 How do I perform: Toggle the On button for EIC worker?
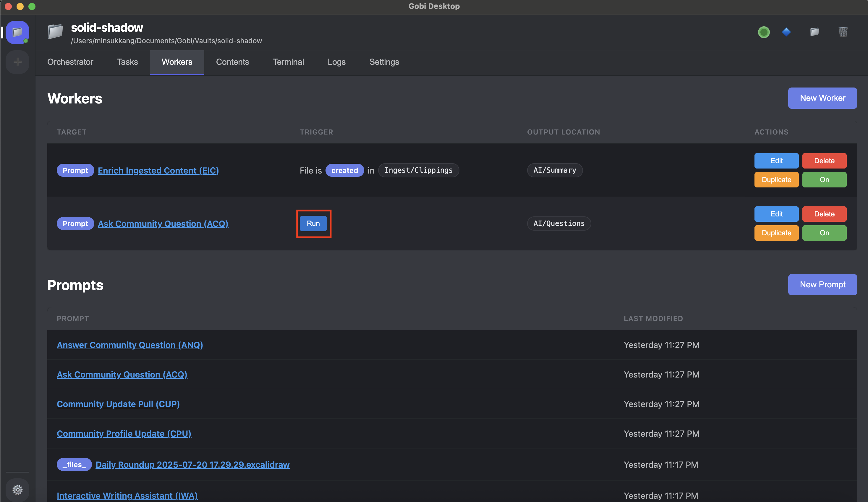coord(824,179)
